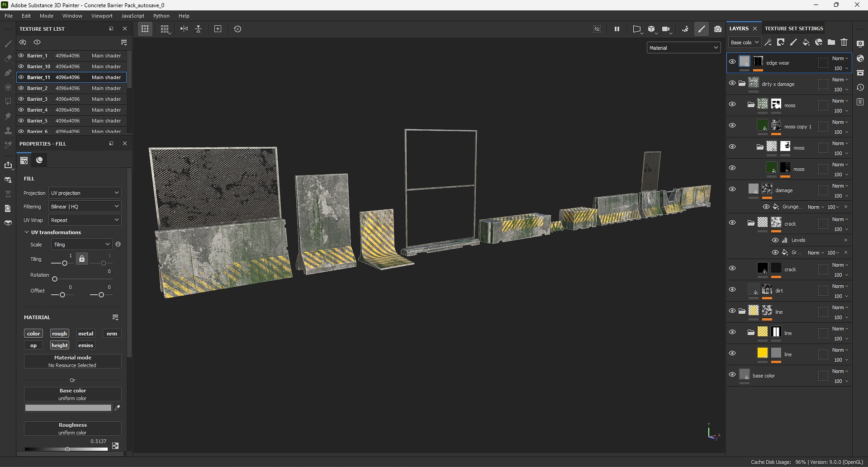Screen dimensions: 868x467
Task: Open the Base color channel dropdown in Layers
Action: pyautogui.click(x=744, y=42)
